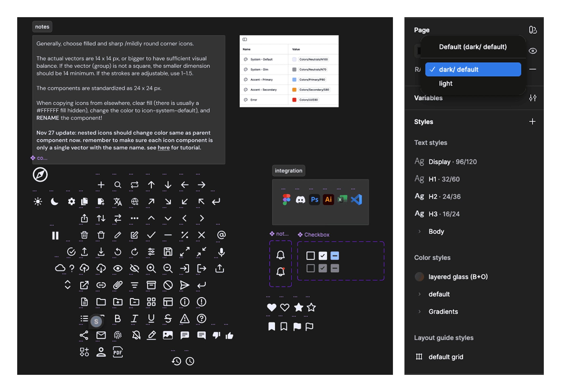Click the Variables settings sliders icon

point(533,98)
